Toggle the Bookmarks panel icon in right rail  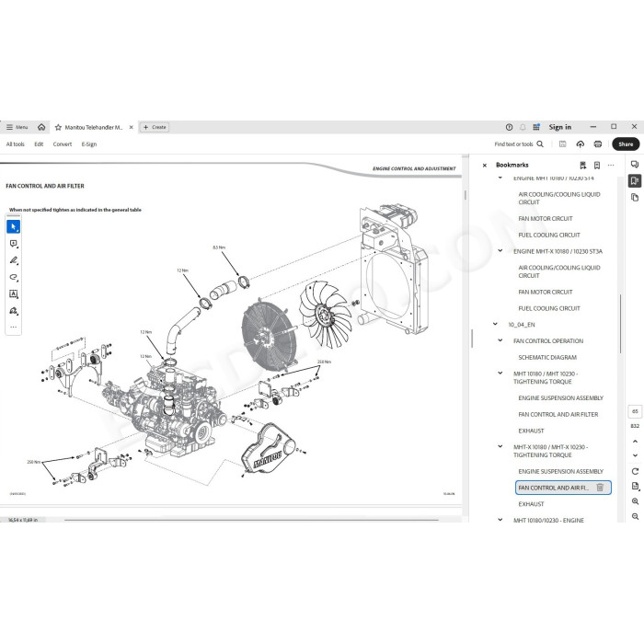[x=635, y=180]
